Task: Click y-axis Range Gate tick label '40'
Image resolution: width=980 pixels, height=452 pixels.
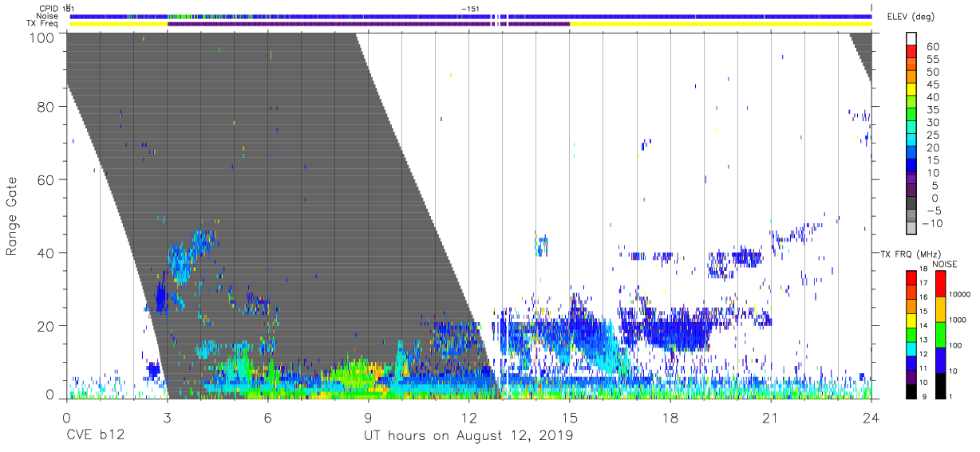Action: pyautogui.click(x=45, y=253)
